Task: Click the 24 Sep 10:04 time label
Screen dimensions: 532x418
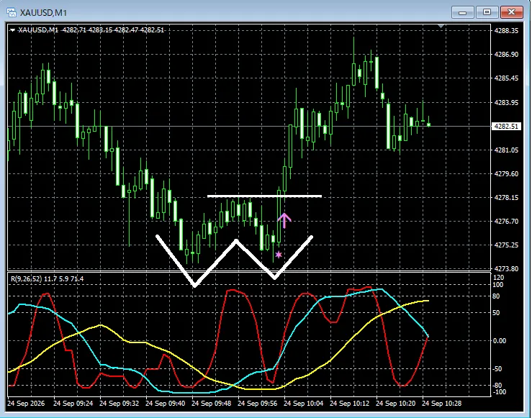Action: (303, 404)
